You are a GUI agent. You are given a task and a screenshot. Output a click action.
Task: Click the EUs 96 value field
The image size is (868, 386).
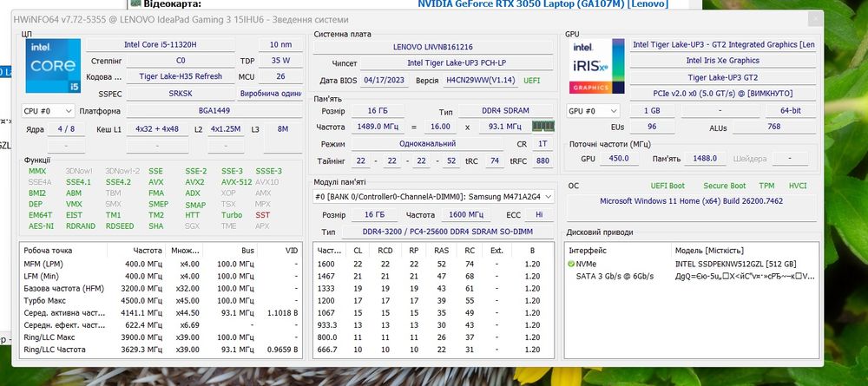point(652,128)
